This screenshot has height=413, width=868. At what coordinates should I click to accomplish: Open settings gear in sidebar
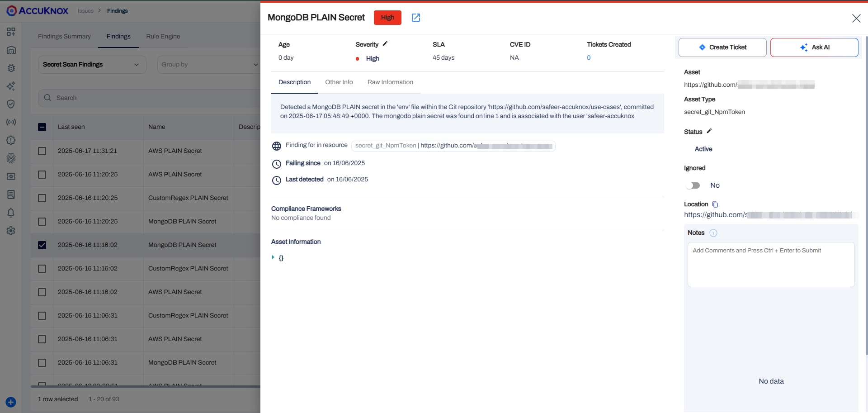[11, 231]
